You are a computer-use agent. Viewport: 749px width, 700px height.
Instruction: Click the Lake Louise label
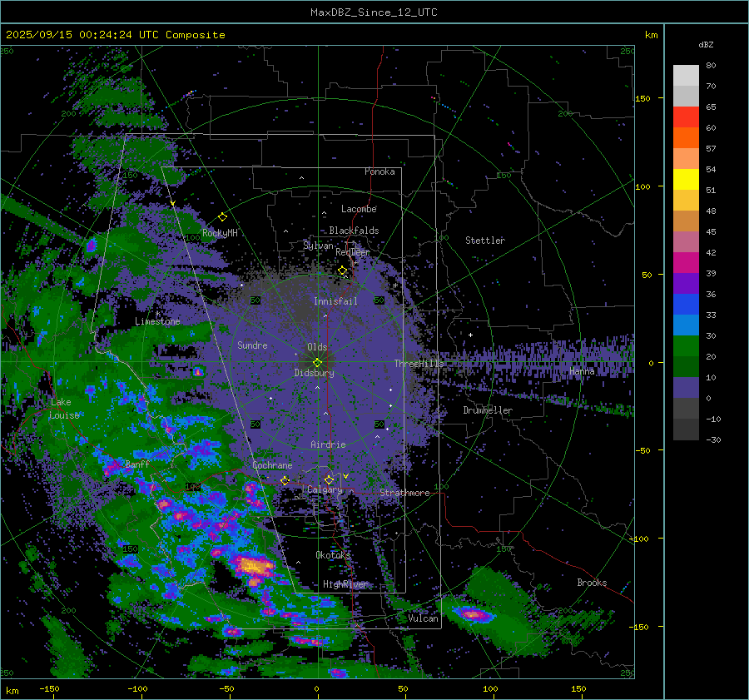[64, 409]
